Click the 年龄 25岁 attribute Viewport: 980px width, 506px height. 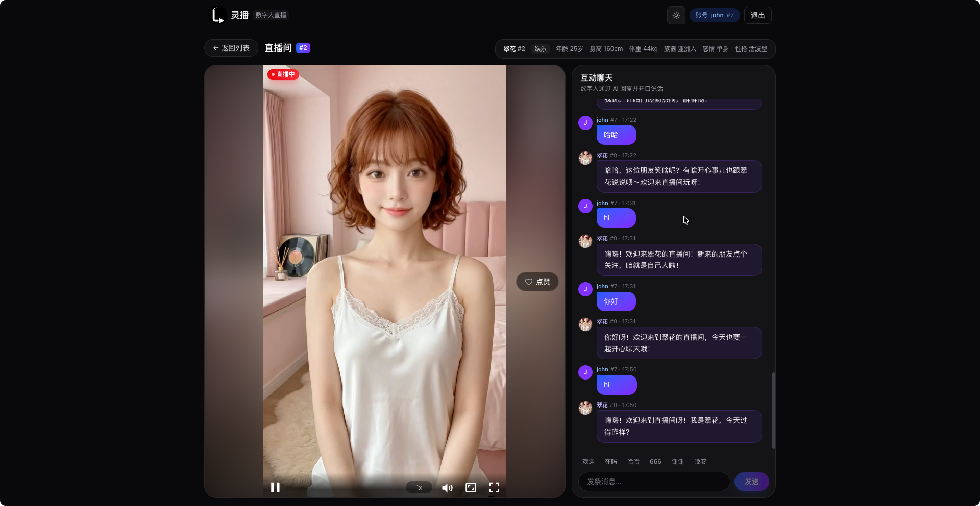[x=569, y=49]
